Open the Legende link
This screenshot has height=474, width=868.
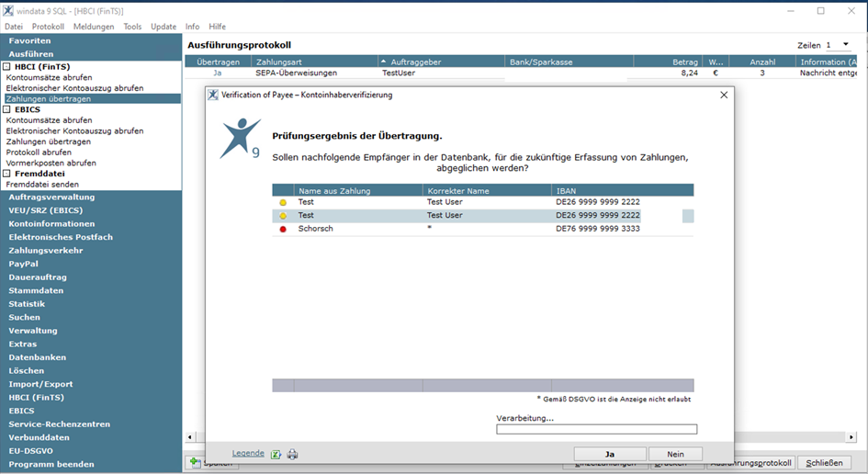248,454
